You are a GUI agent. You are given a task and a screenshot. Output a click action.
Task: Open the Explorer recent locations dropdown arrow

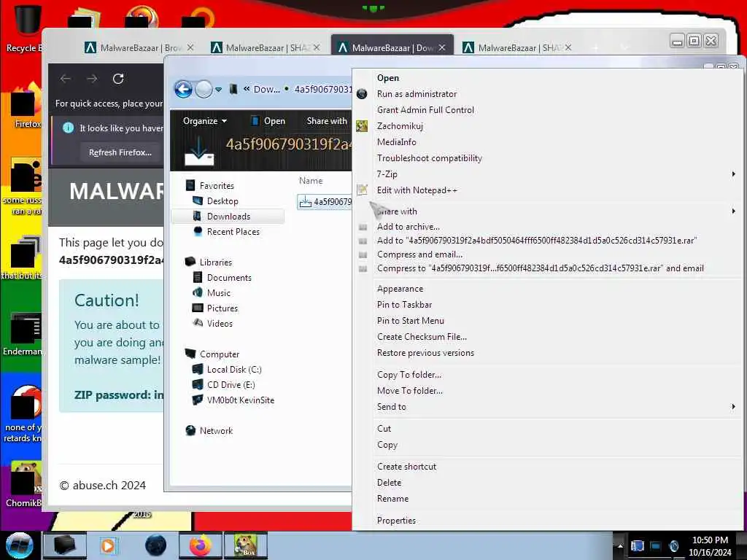pos(218,90)
